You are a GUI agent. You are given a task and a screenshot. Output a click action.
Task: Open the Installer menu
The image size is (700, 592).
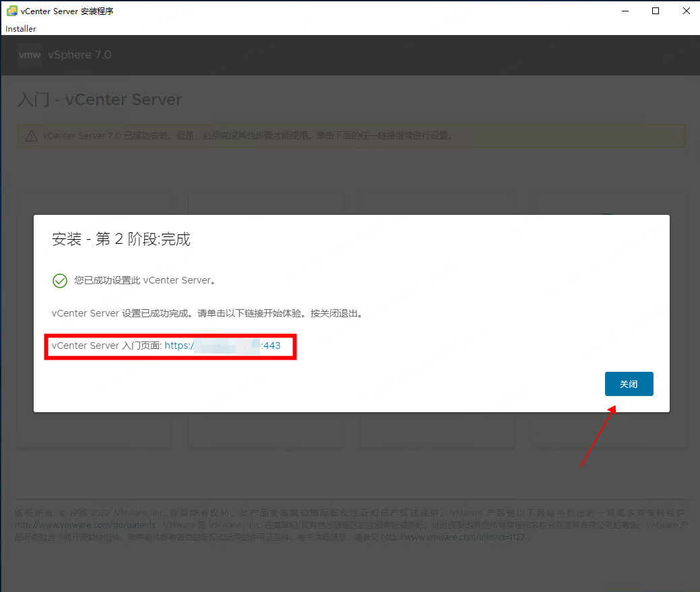point(20,28)
